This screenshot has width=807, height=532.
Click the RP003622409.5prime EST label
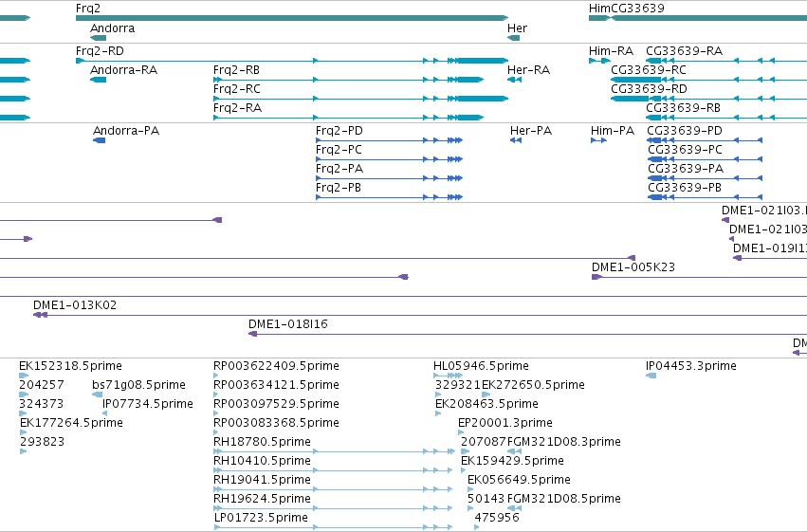coord(276,366)
